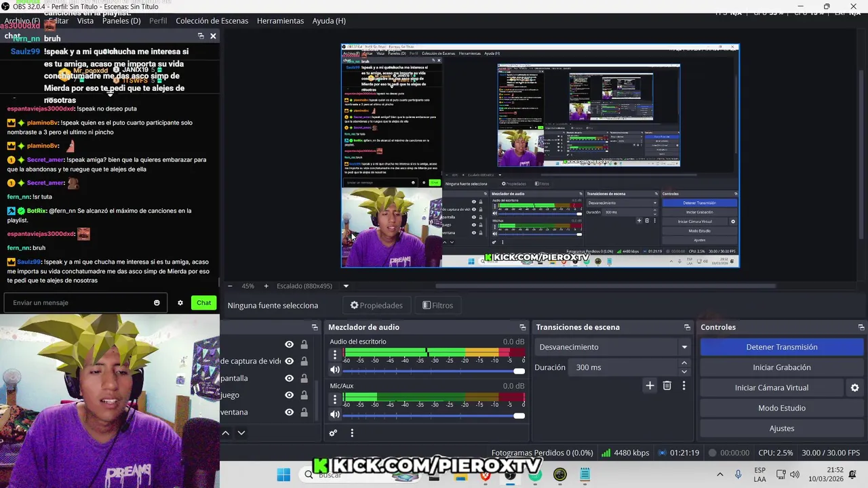
Task: Undock the Mezclador de audio panel
Action: coord(522,327)
